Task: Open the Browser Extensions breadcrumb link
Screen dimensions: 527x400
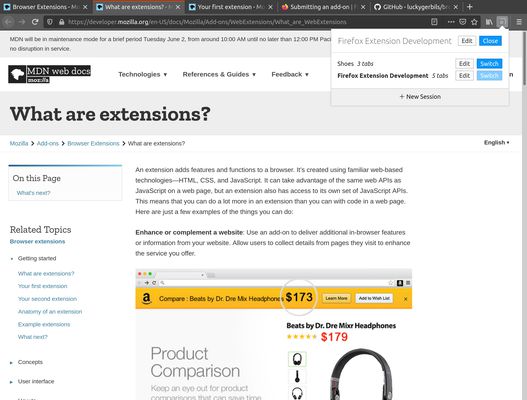Action: [x=93, y=144]
